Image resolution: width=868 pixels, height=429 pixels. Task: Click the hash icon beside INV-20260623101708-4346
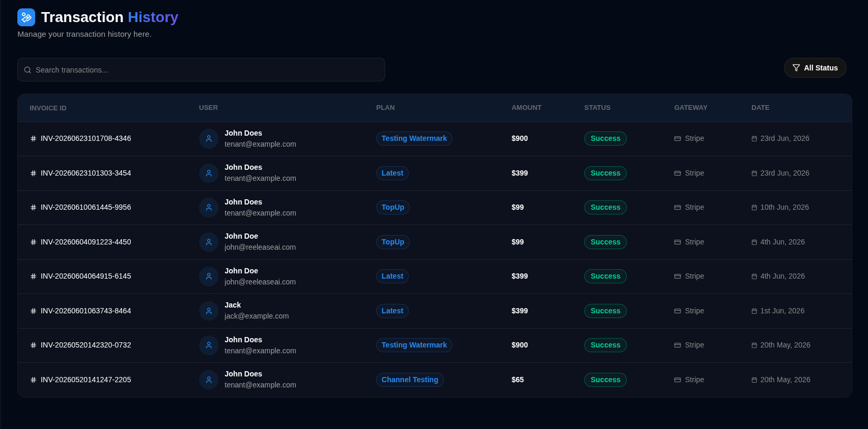click(x=33, y=139)
